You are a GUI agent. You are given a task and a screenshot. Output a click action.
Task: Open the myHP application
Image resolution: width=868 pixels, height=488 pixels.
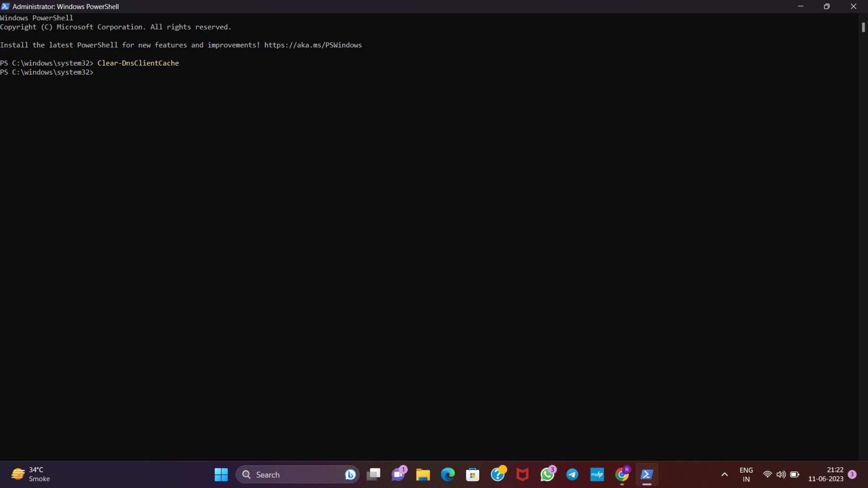coord(597,474)
